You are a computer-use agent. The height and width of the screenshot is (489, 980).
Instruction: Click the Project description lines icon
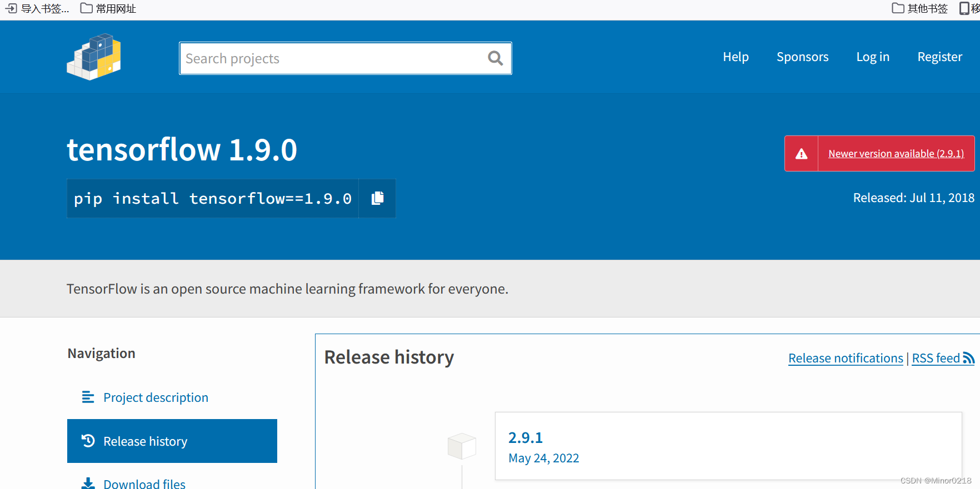[x=88, y=397]
